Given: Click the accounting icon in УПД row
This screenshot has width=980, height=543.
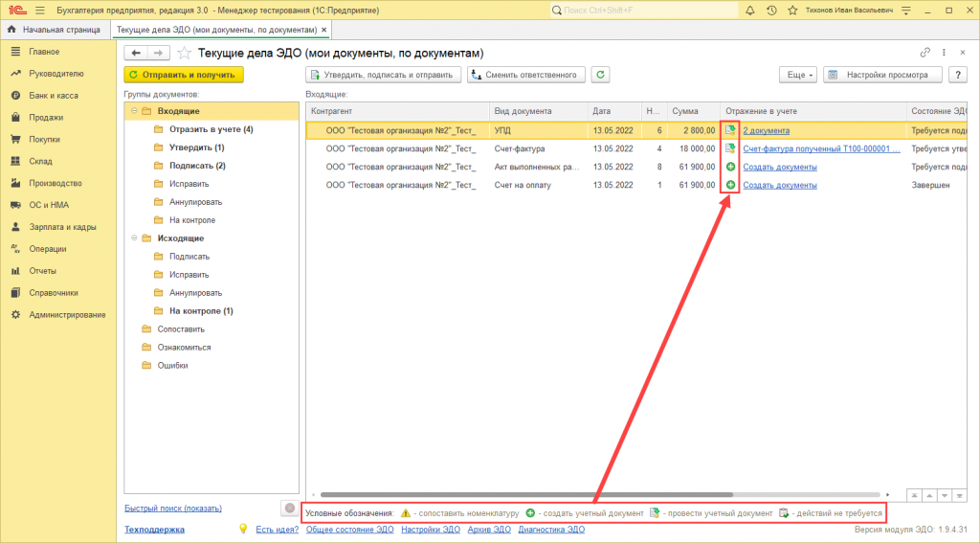Looking at the screenshot, I should 730,130.
